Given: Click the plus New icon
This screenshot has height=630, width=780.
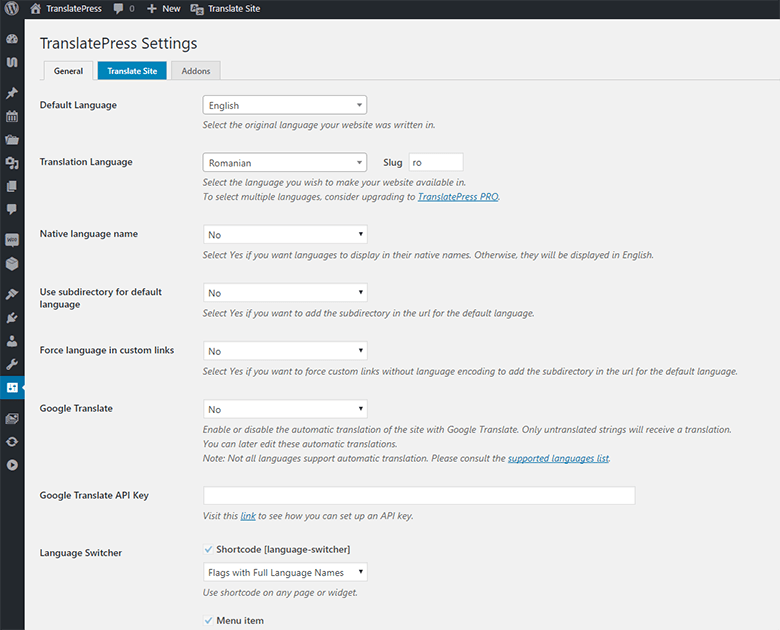Looking at the screenshot, I should [x=152, y=8].
